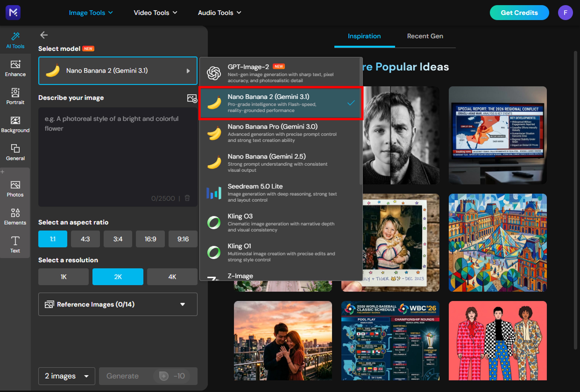Switch to the Inspiration tab
This screenshot has height=392, width=580.
[x=364, y=36]
